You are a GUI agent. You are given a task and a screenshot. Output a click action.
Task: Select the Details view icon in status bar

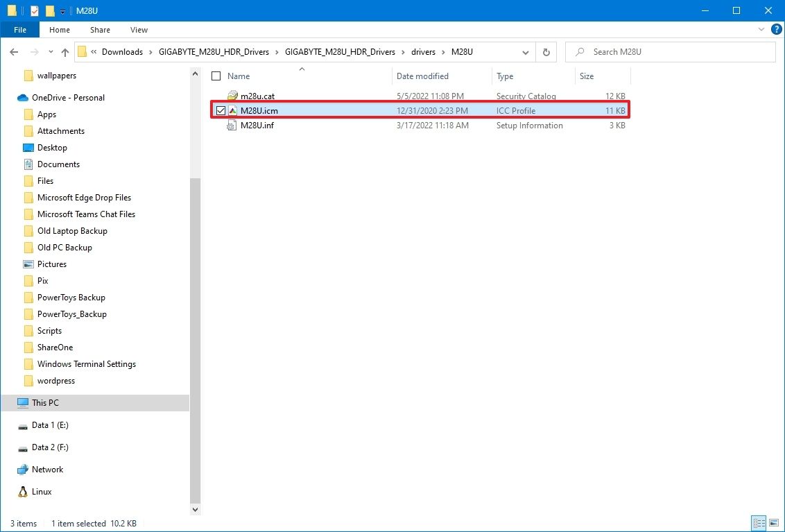[x=759, y=523]
